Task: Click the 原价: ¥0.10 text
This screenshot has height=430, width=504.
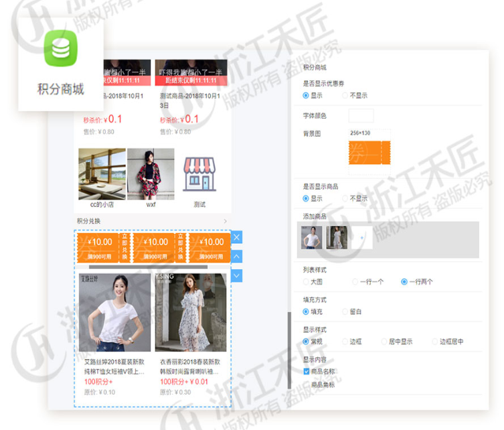Action: (100, 392)
